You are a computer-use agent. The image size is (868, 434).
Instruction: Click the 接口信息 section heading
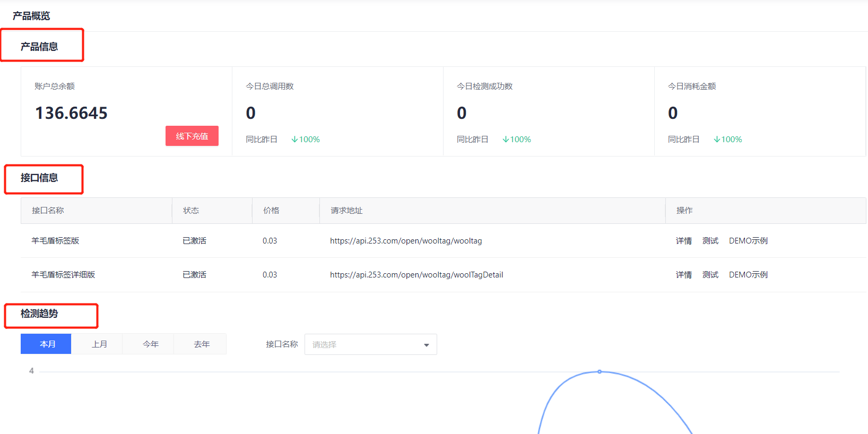tap(39, 178)
